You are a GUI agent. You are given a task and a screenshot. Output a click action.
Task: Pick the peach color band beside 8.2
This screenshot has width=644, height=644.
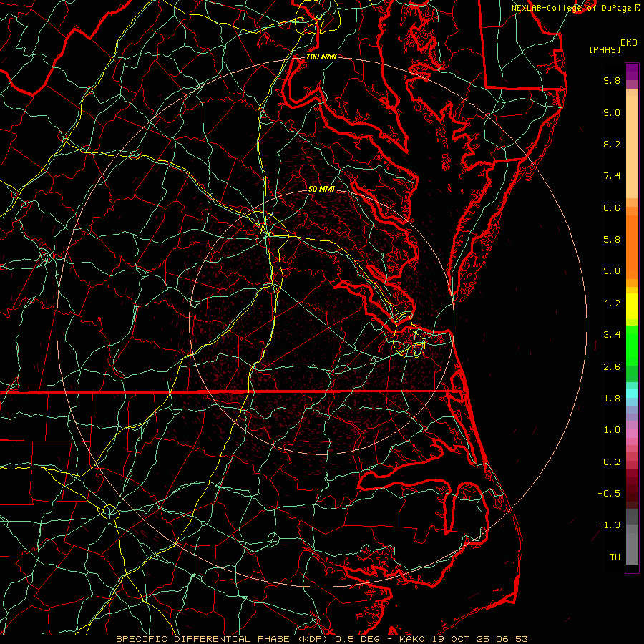pos(632,147)
